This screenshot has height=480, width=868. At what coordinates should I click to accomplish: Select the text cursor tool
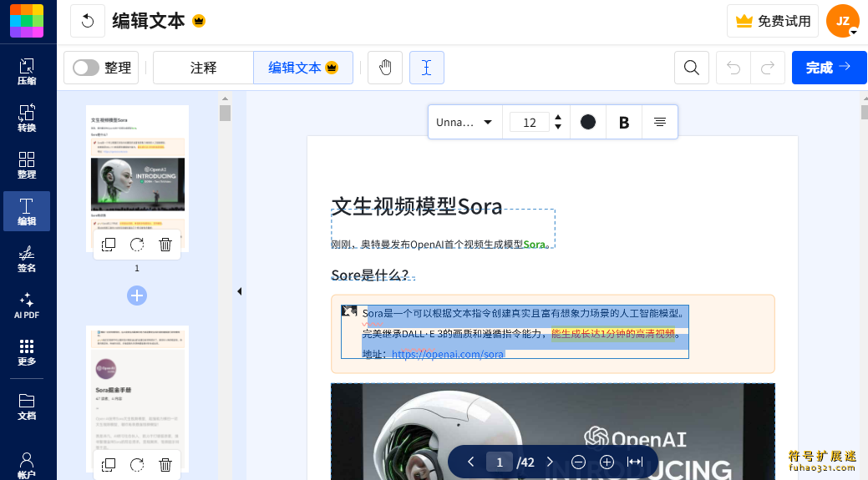[427, 68]
